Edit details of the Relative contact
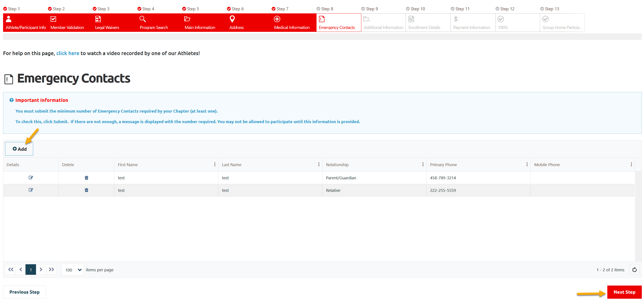 tap(31, 190)
